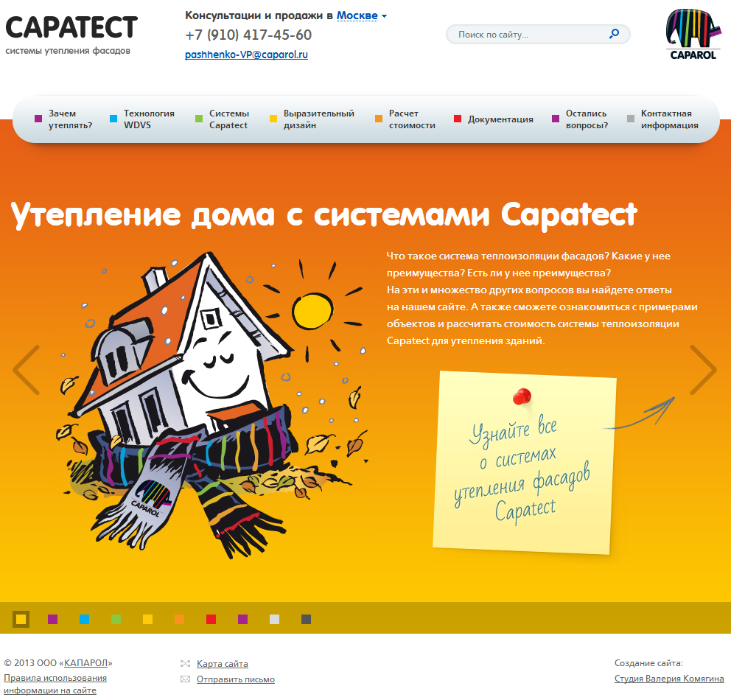731x700 pixels.
Task: Click the Отправить письмо link
Action: 235,679
